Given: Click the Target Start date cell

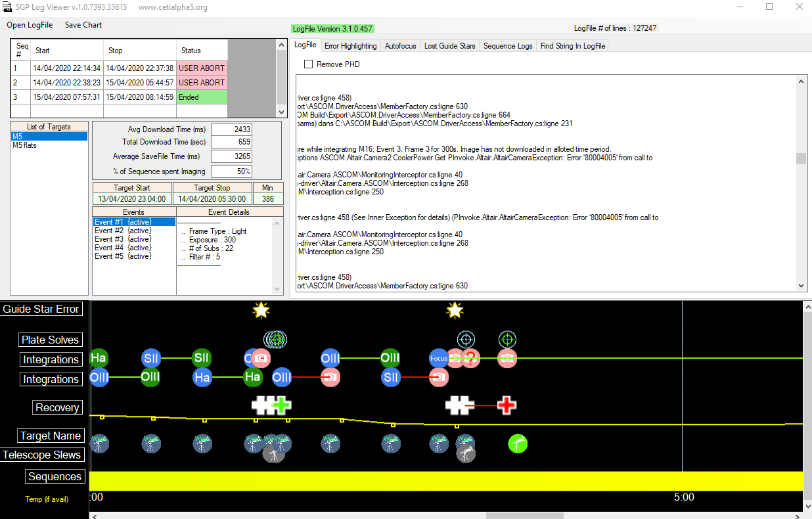Looking at the screenshot, I should (x=133, y=198).
